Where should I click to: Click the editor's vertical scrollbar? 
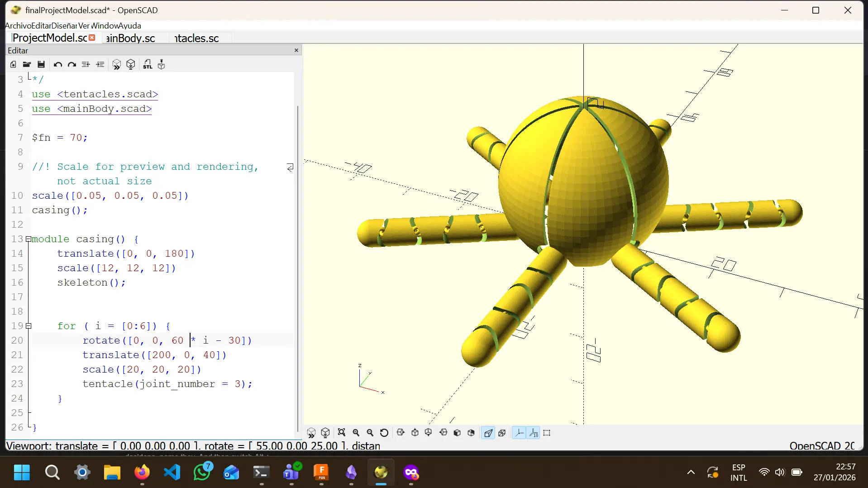click(x=297, y=267)
